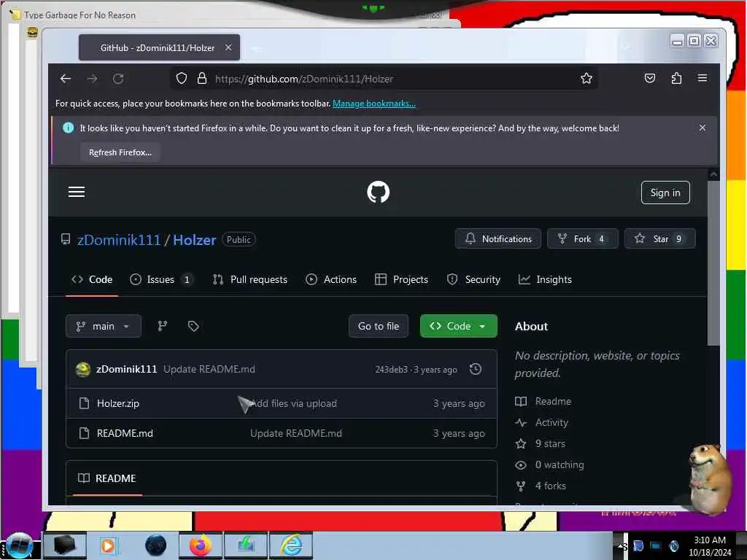This screenshot has height=560, width=747.
Task: Open the Actions tab
Action: click(x=331, y=279)
